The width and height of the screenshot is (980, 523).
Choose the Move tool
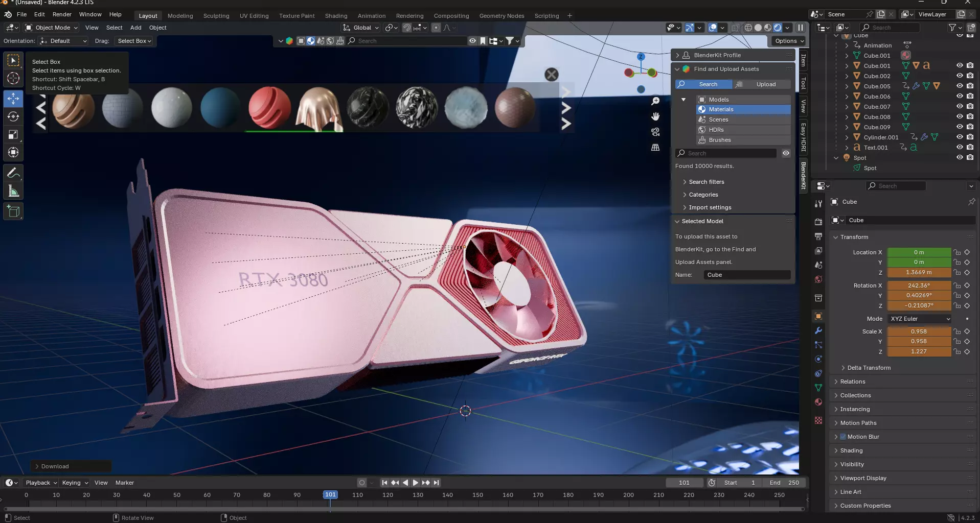(x=13, y=99)
